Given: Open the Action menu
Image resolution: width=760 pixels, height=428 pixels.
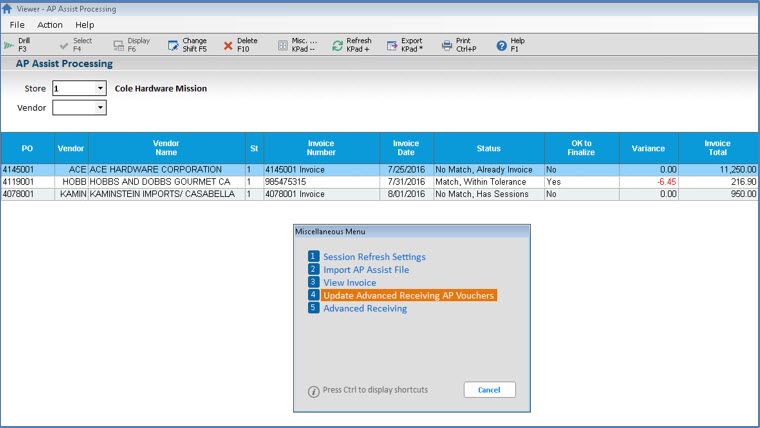Looking at the screenshot, I should (49, 24).
